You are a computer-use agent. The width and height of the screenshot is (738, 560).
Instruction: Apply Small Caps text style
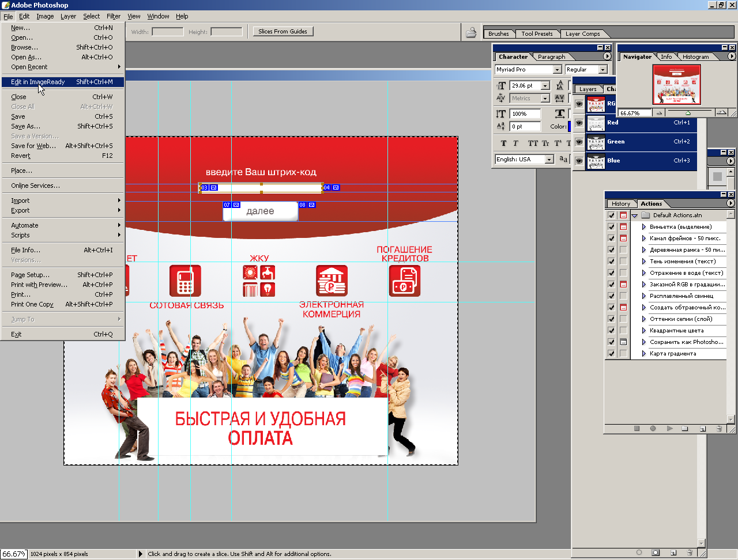click(545, 143)
